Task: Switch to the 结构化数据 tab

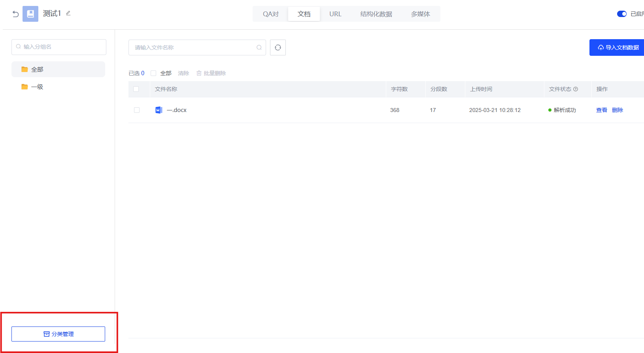Action: click(376, 14)
